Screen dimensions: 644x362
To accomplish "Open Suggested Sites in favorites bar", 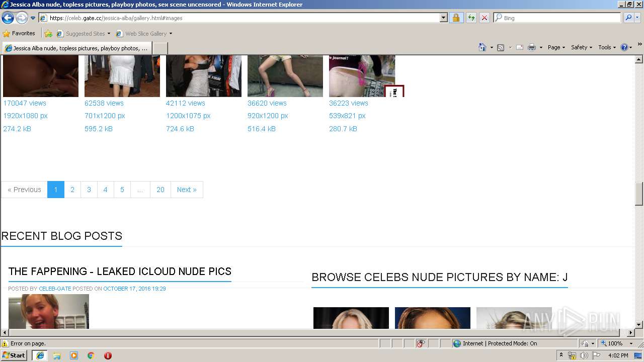I will 83,34.
